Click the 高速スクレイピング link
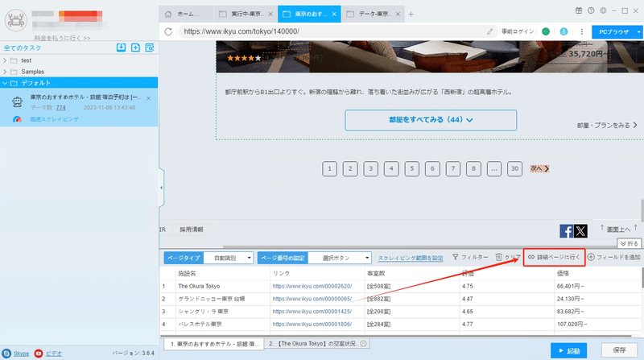The width and height of the screenshot is (644, 360). [x=54, y=119]
